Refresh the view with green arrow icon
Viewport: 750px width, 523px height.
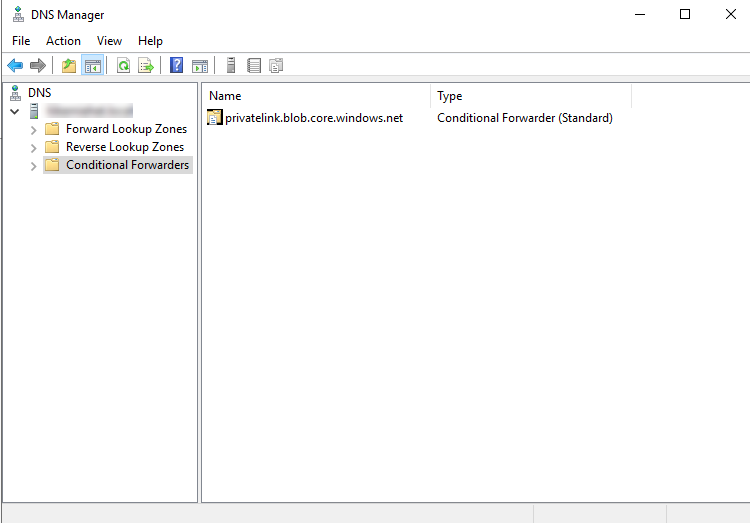coord(123,66)
